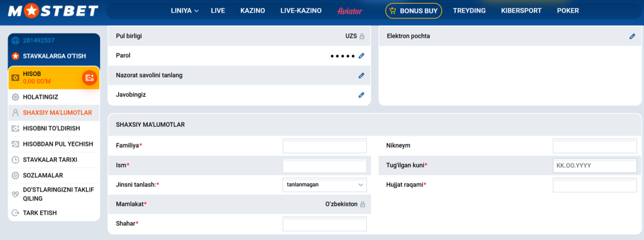Click Do'stlaringizni taklif qiling link
This screenshot has height=240, width=644.
coord(54,194)
